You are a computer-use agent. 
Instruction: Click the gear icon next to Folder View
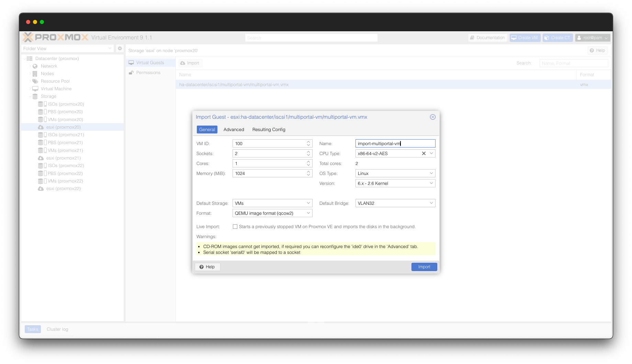pos(120,48)
